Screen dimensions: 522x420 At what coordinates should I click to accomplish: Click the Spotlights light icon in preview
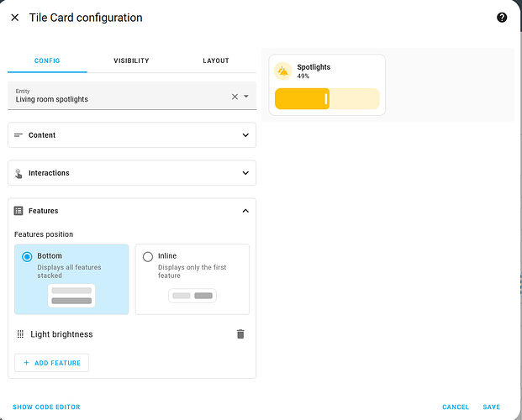(x=283, y=71)
